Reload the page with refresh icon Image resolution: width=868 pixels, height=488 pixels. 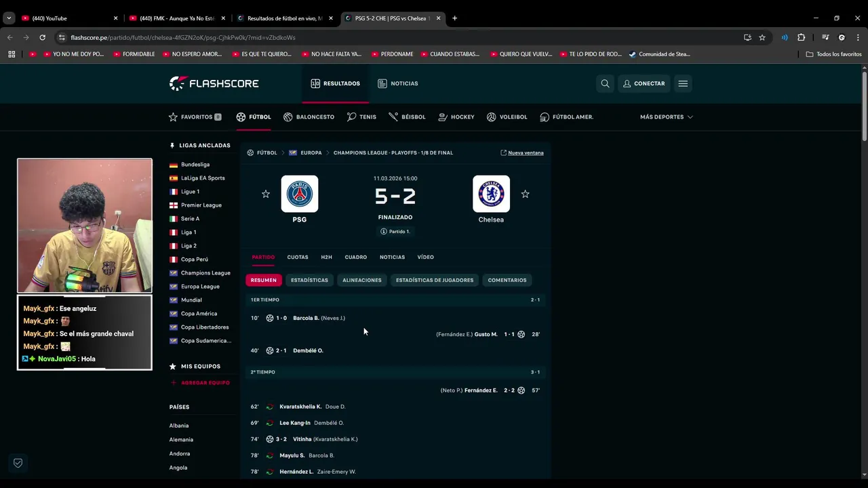click(x=42, y=37)
